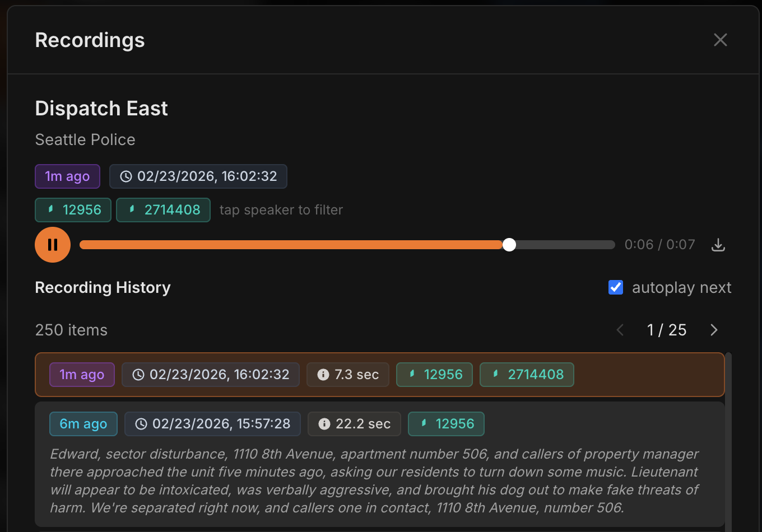
Task: Click the speaker icon on the 12956 history badge
Action: point(413,375)
